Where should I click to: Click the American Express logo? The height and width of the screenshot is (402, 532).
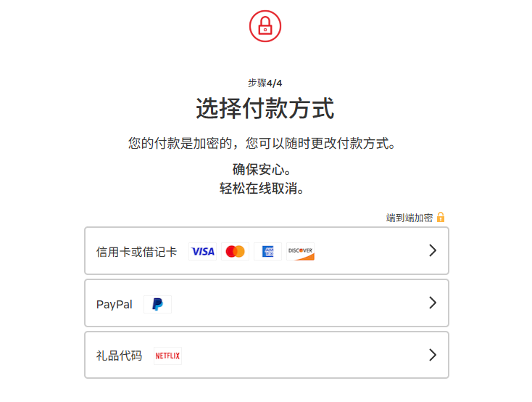267,252
